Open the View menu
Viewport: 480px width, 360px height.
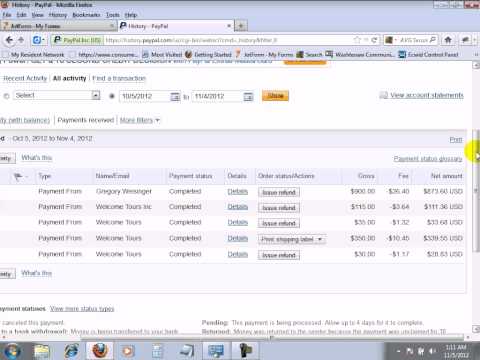tap(38, 15)
